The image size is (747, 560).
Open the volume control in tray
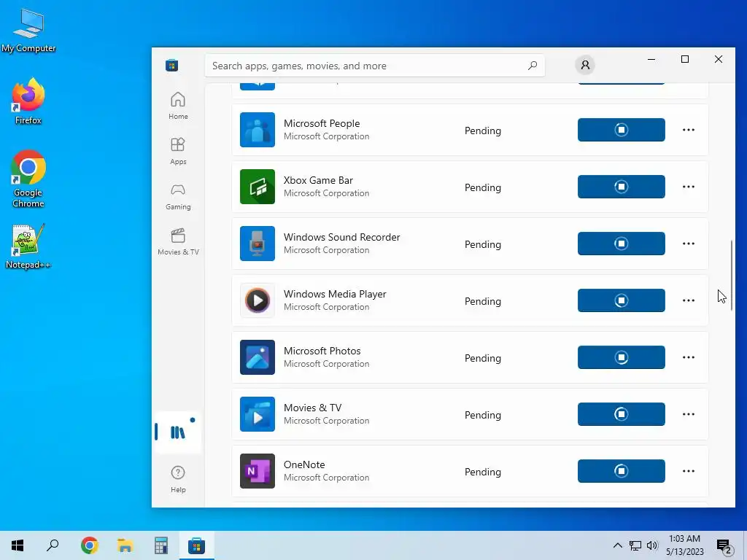click(x=652, y=545)
